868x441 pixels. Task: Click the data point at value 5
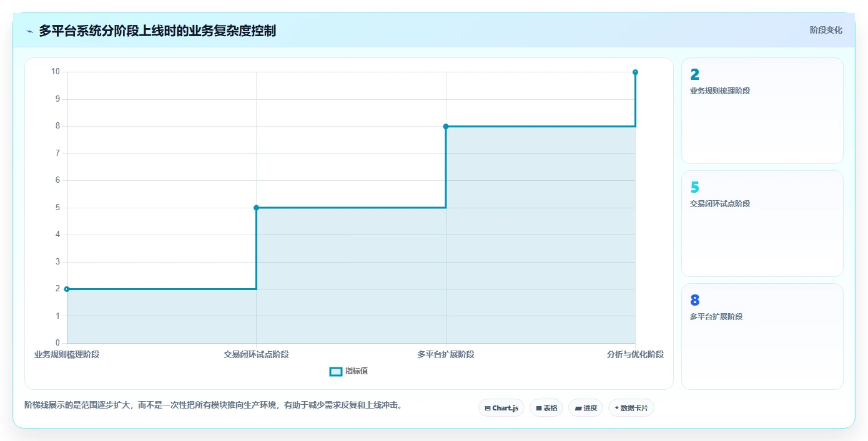point(256,208)
